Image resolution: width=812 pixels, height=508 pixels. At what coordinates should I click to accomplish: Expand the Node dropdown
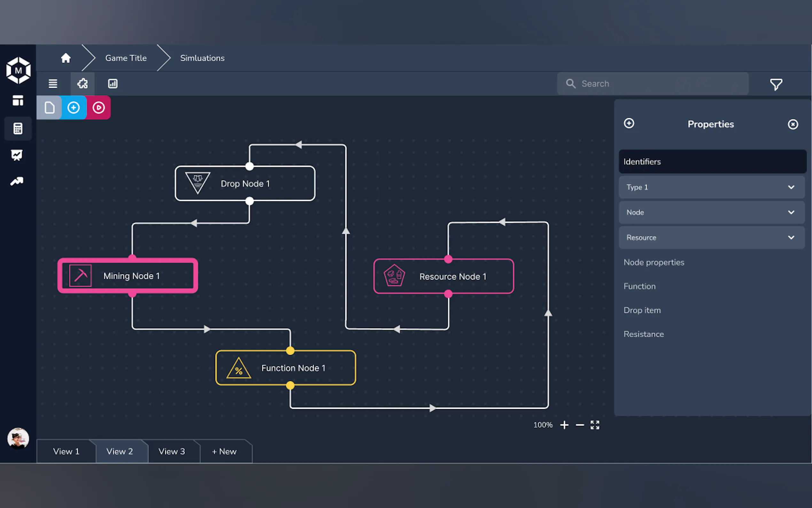point(712,212)
